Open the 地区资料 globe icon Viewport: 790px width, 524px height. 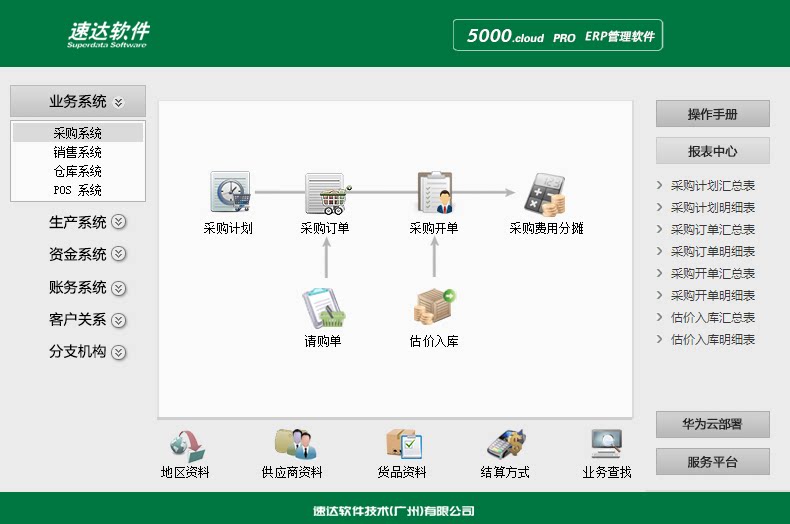point(186,445)
